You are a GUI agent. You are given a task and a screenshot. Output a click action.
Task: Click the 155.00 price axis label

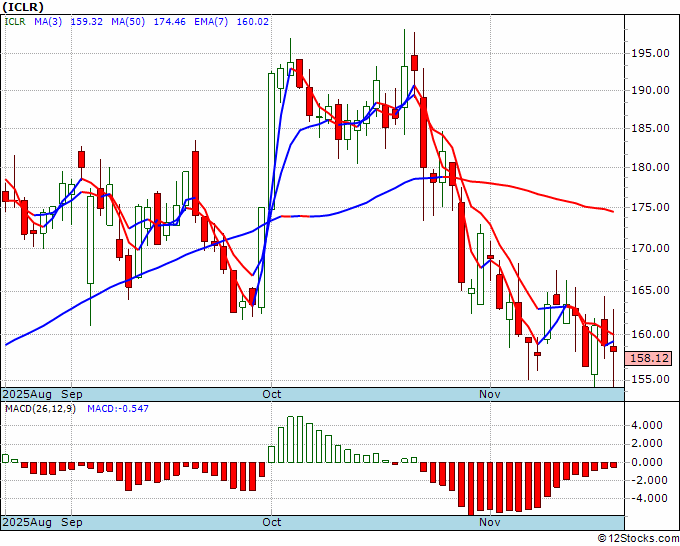point(649,379)
